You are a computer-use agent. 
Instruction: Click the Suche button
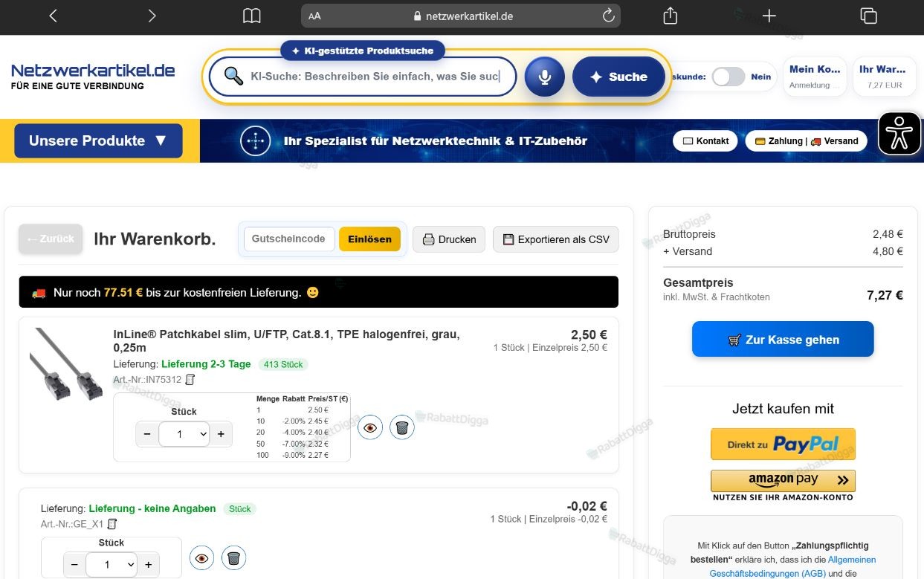(x=618, y=77)
